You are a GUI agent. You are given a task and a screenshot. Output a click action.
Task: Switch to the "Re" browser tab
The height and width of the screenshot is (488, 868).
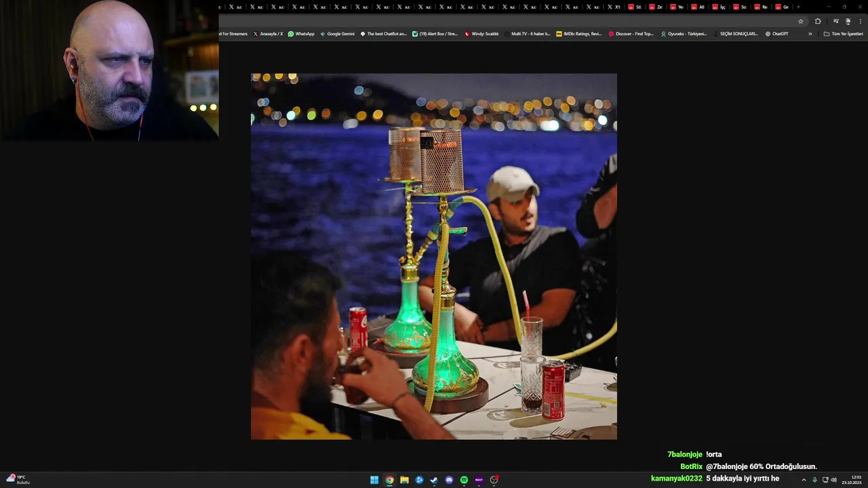[761, 7]
